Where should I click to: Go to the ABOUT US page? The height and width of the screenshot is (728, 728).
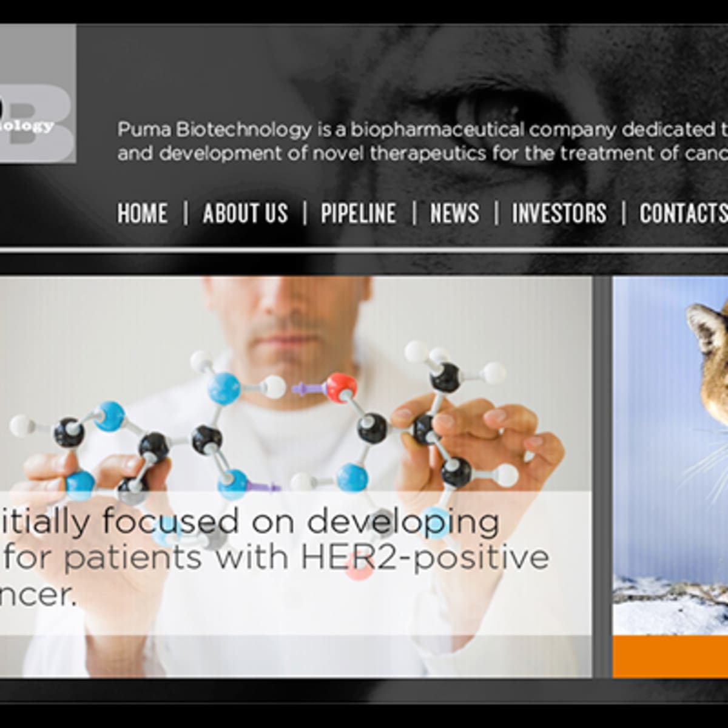tap(245, 214)
